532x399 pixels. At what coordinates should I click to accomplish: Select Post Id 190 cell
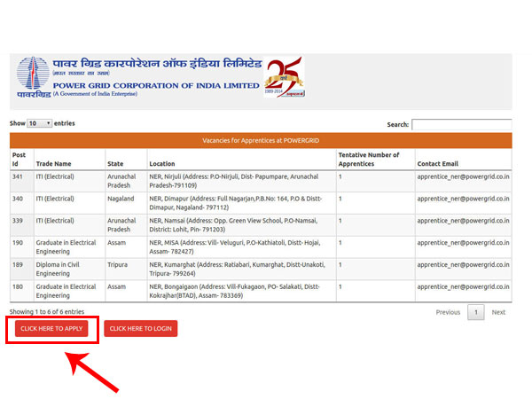pyautogui.click(x=21, y=247)
